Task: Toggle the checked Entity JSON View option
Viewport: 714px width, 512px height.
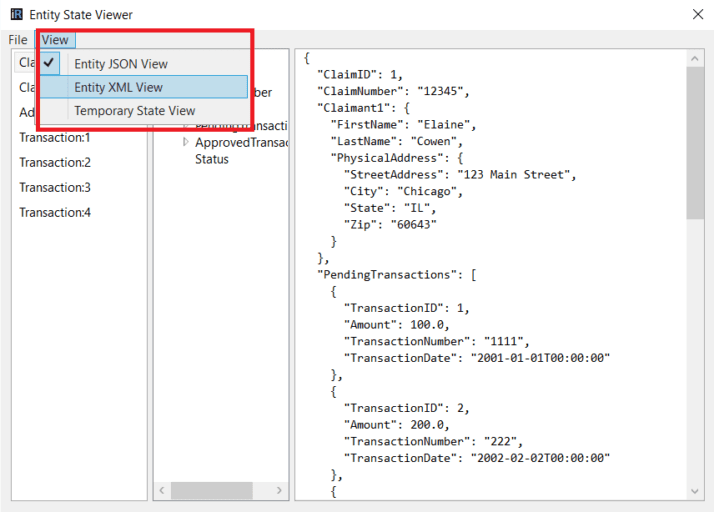Action: 120,64
